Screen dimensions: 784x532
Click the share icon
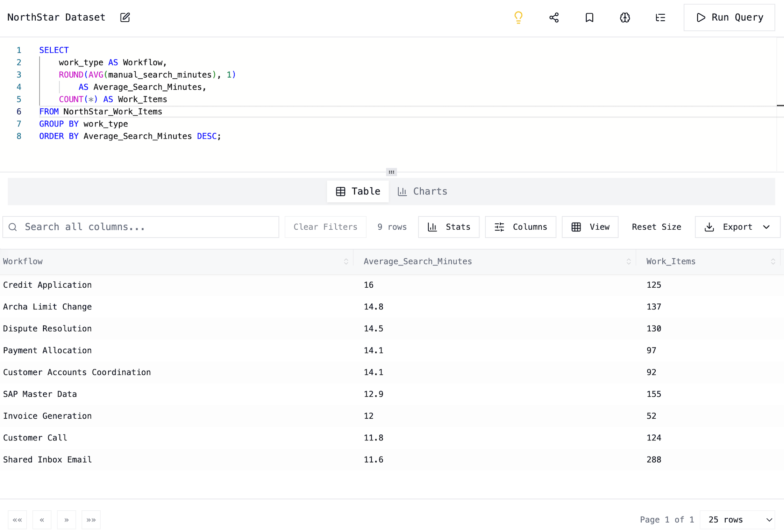(554, 17)
